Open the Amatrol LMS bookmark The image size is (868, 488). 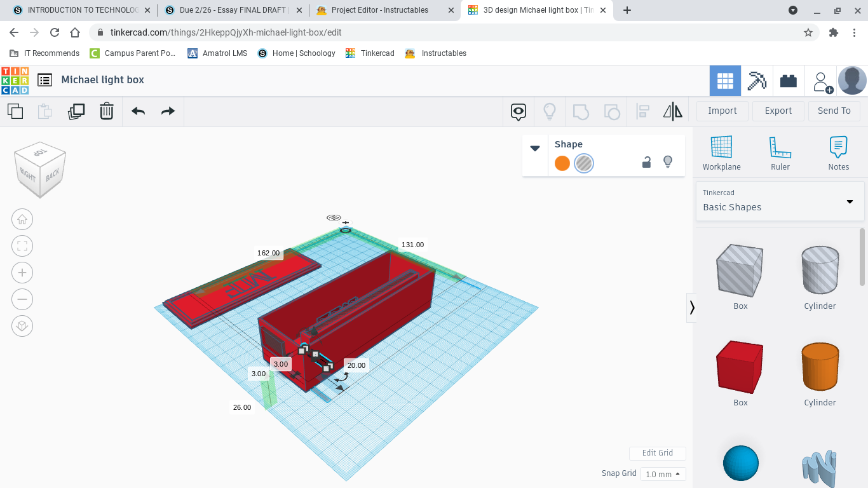point(217,53)
